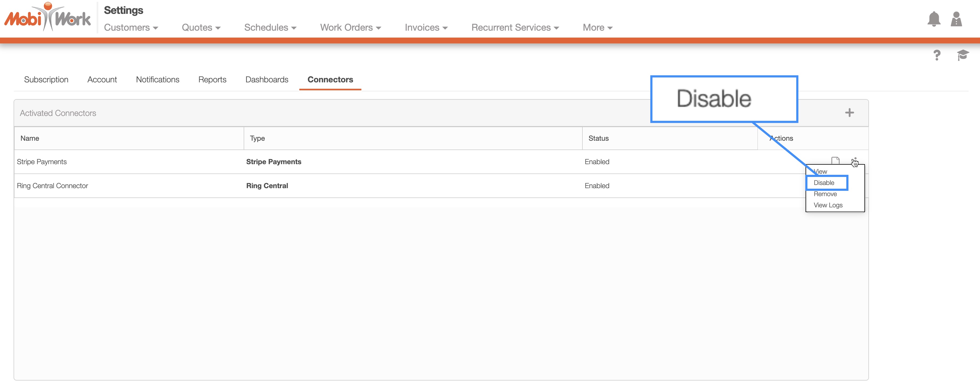Switch to the Notifications tab
The width and height of the screenshot is (980, 388).
pos(157,80)
